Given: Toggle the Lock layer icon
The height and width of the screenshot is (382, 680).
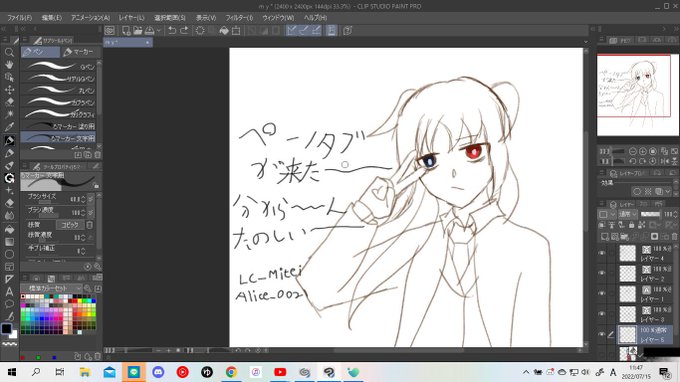Looking at the screenshot, I should pos(631,225).
